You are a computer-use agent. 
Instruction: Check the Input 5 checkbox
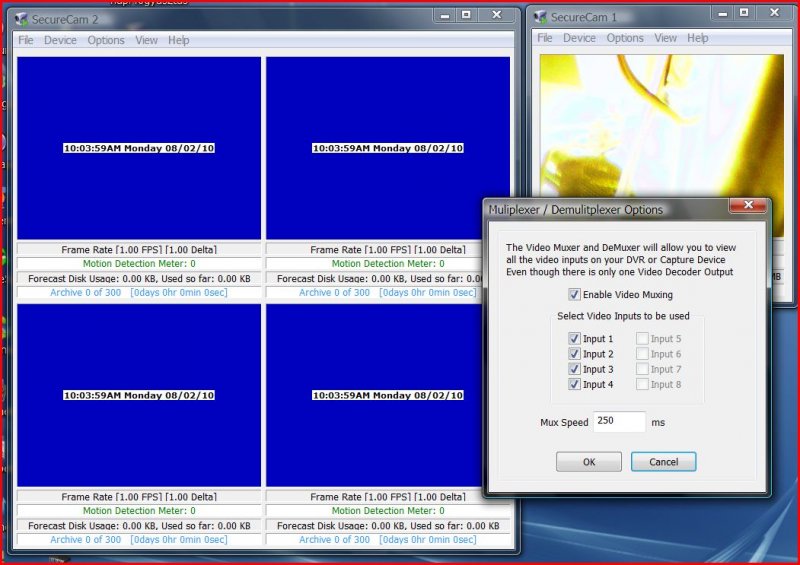point(642,338)
